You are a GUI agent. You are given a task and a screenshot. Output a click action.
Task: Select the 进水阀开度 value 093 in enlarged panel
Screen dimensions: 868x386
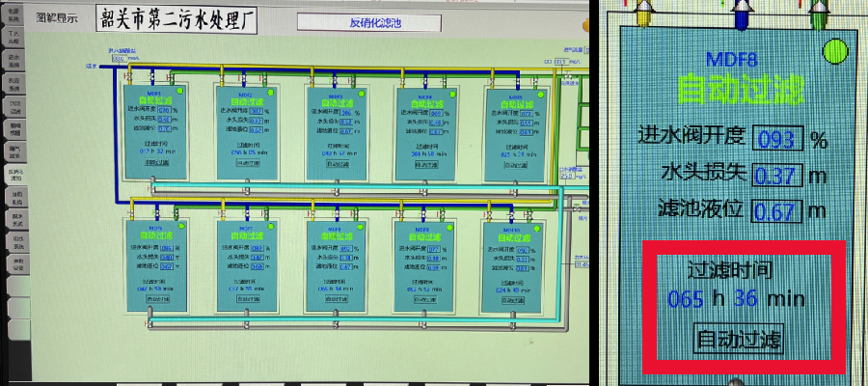777,139
